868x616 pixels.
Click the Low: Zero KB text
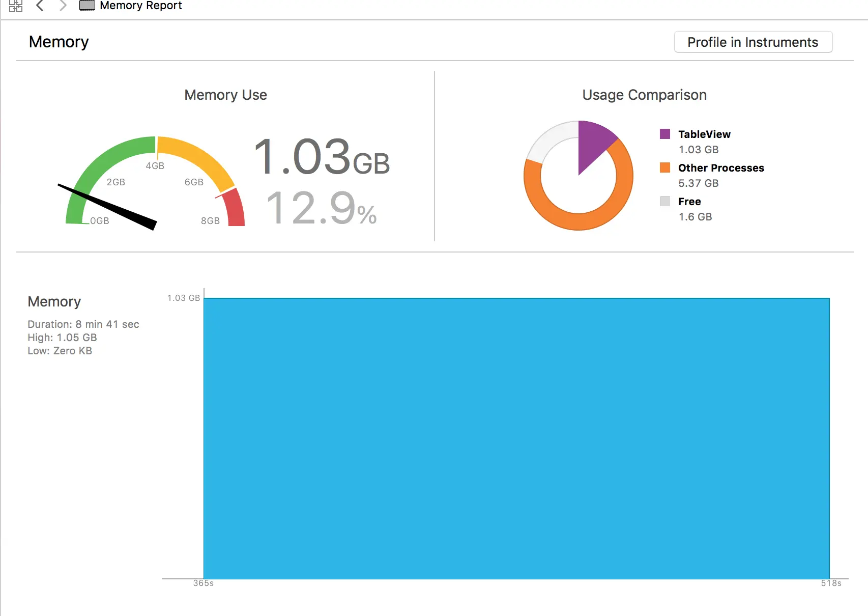click(60, 351)
